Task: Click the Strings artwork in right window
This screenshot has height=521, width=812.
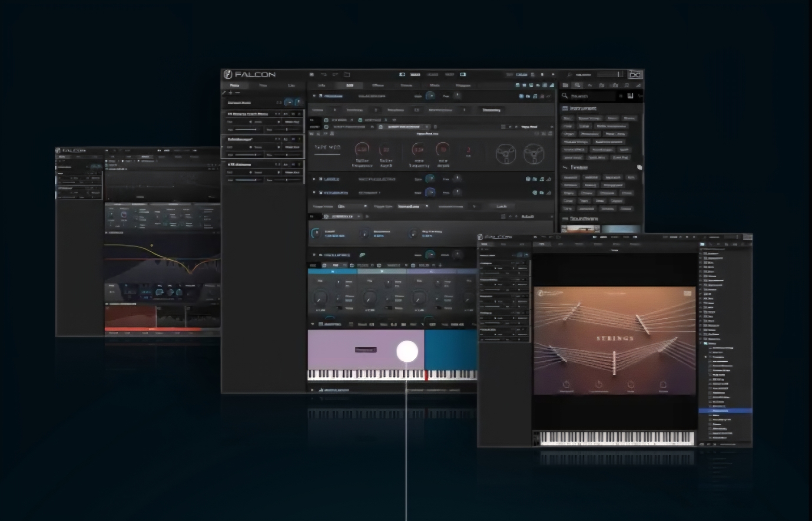Action: coord(614,340)
